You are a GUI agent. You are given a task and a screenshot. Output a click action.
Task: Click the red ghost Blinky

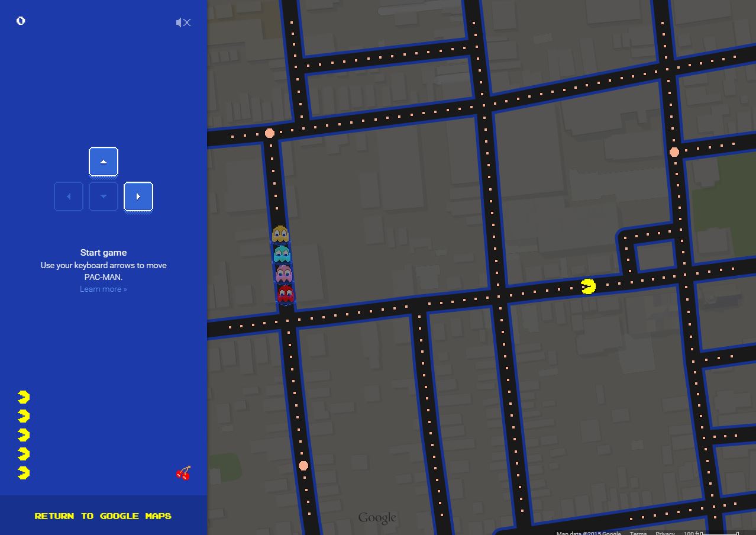click(285, 294)
